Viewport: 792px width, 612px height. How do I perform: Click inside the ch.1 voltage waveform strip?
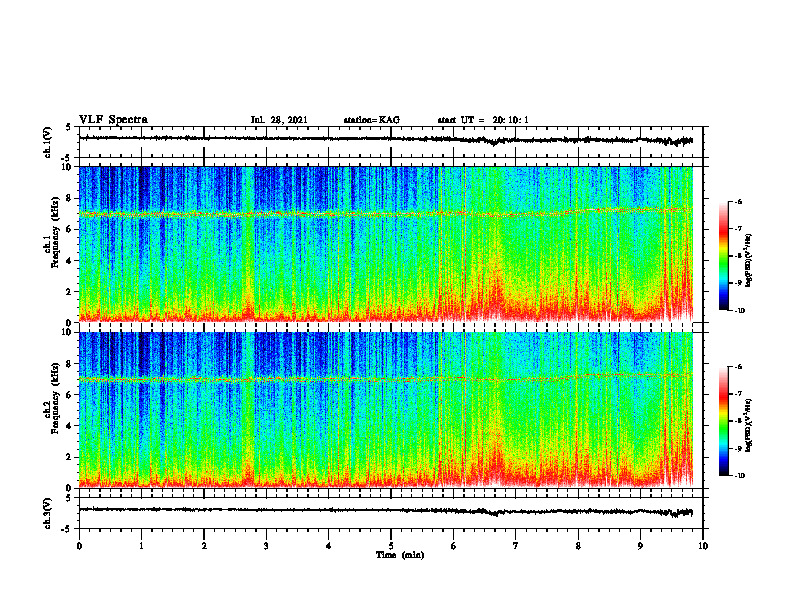coord(391,142)
